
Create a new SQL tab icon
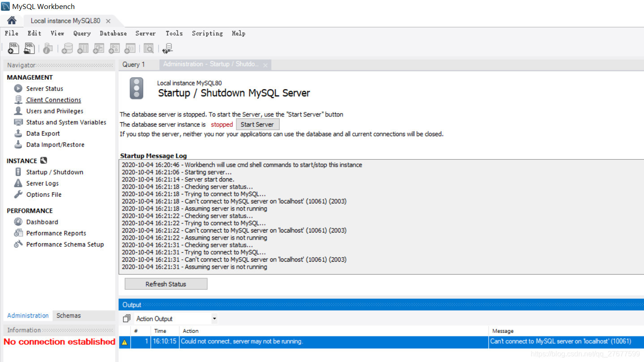13,48
